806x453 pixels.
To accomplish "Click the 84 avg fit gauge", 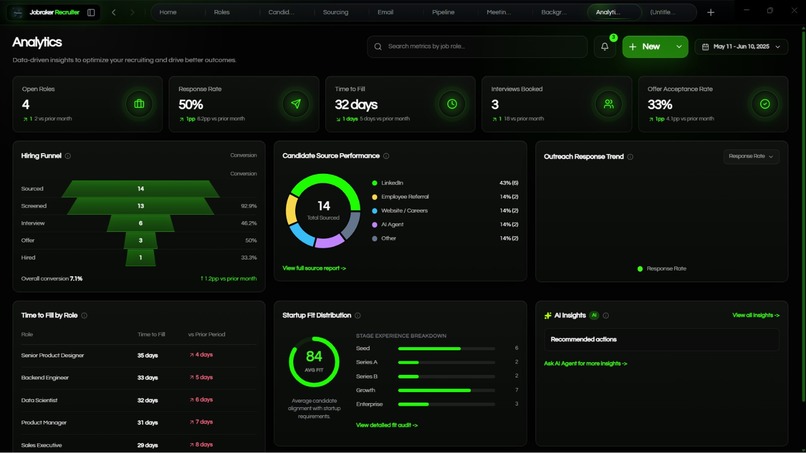I will 314,362.
